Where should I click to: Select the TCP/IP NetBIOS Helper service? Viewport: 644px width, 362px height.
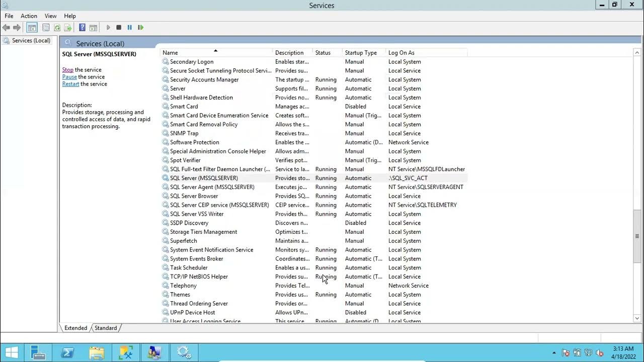pyautogui.click(x=314, y=277)
